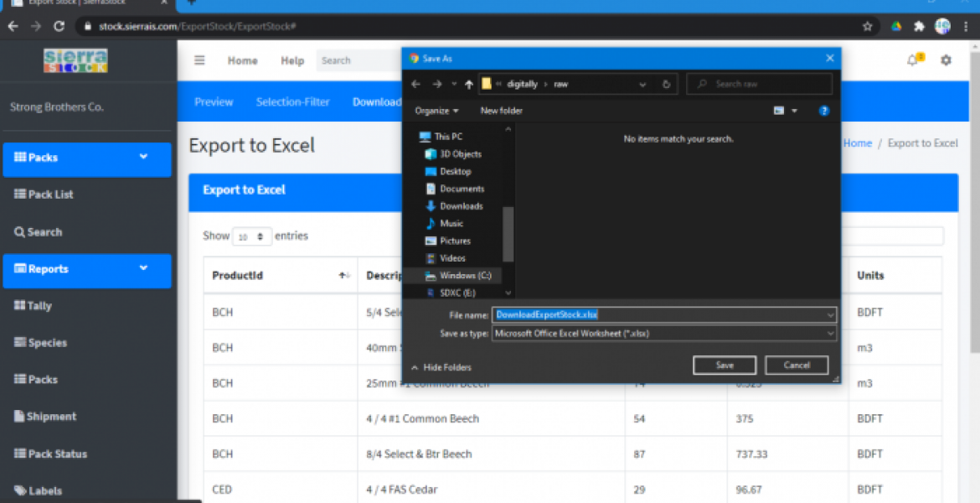The width and height of the screenshot is (980, 503).
Task: Select 3D Objects folder
Action: pos(461,154)
